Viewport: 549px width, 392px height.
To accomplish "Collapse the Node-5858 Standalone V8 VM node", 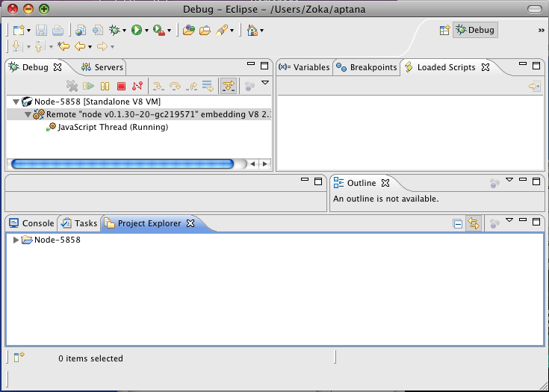I will tap(16, 102).
